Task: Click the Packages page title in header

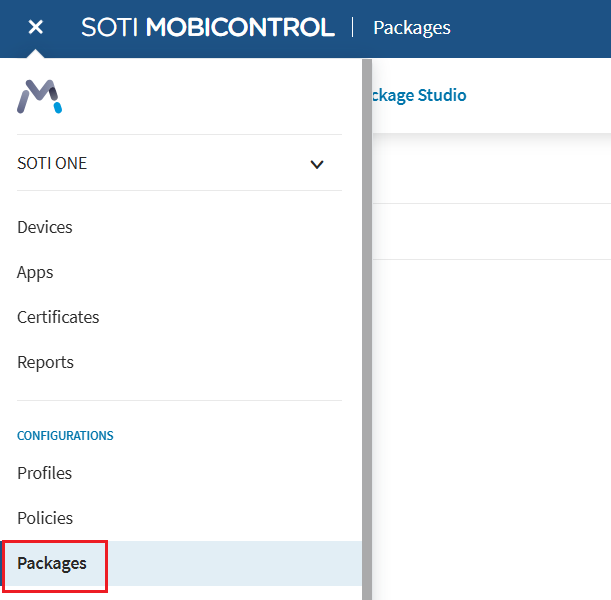Action: coord(412,27)
